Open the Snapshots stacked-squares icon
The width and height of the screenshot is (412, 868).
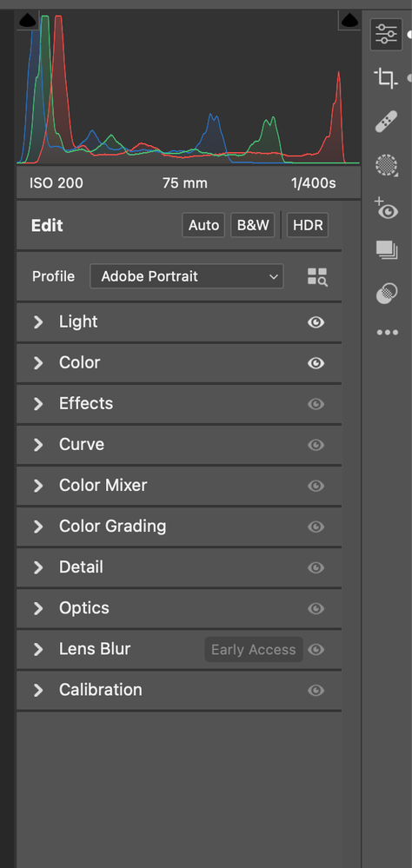(387, 249)
